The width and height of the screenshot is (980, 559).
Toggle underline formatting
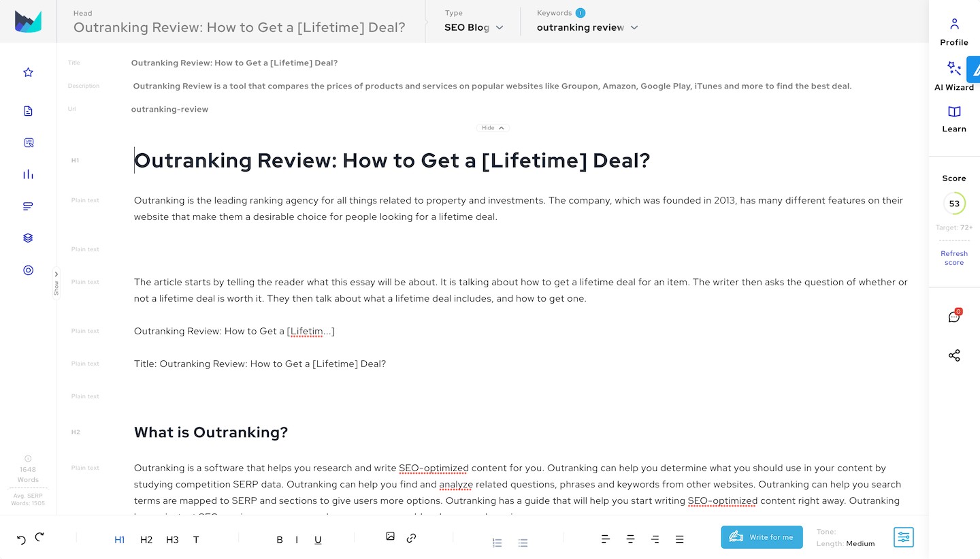click(318, 540)
